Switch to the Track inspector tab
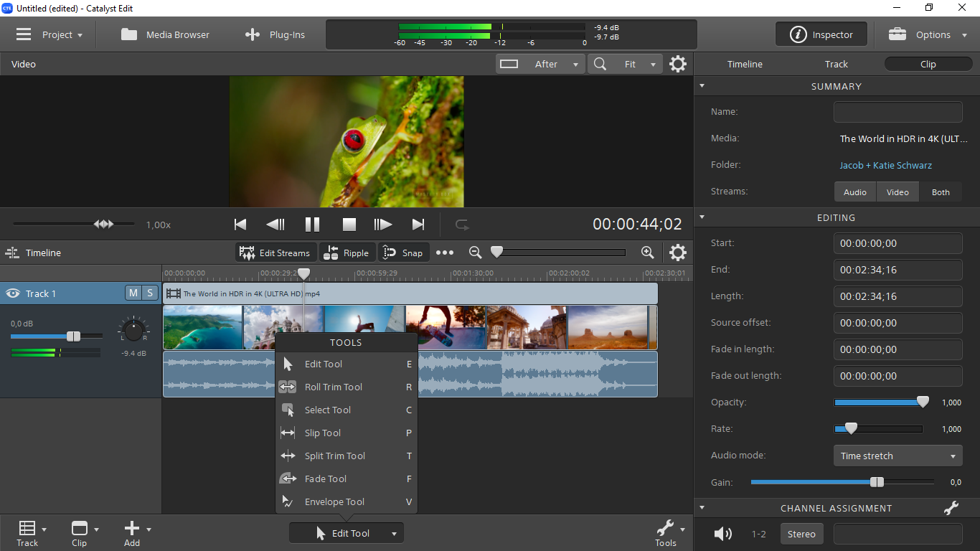Viewport: 980px width, 551px height. click(x=836, y=64)
